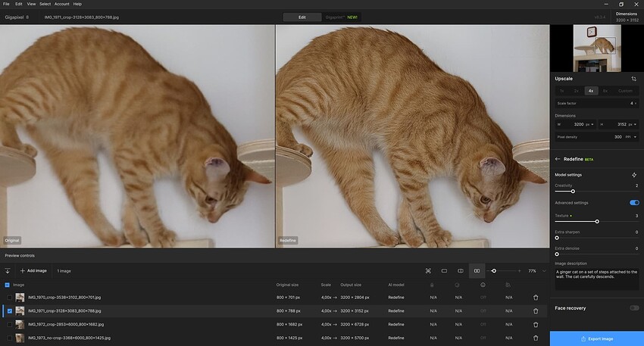Screen dimensions: 644x346
Task: Click the back arrow next to Redefine
Action: [x=558, y=159]
